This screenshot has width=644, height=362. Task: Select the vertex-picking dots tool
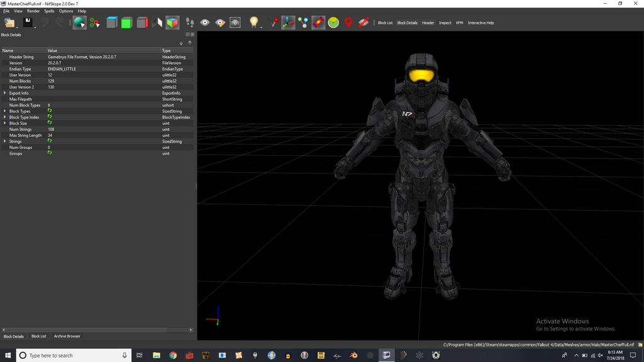[95, 23]
